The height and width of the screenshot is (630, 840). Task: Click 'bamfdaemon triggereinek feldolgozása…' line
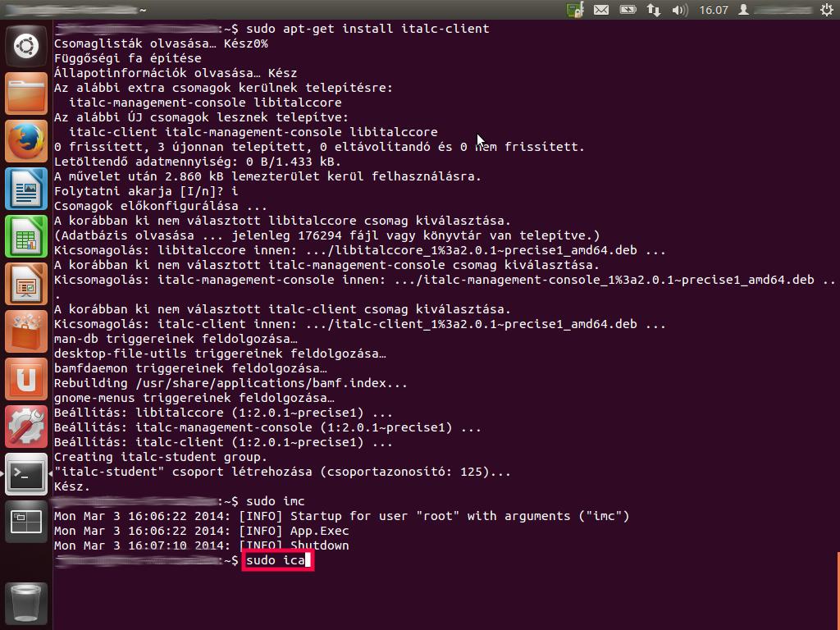click(190, 368)
